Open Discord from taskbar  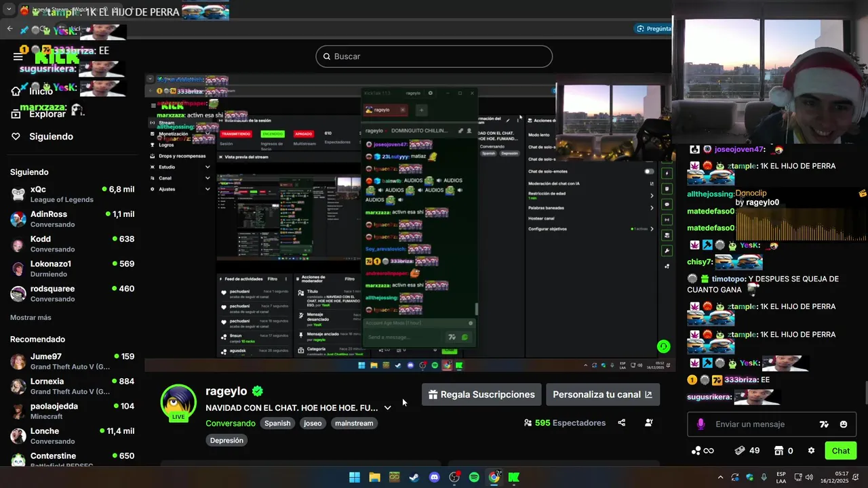click(435, 477)
